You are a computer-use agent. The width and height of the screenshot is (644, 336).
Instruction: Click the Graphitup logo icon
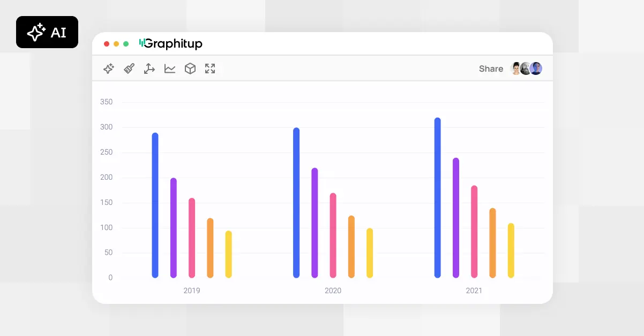(141, 43)
